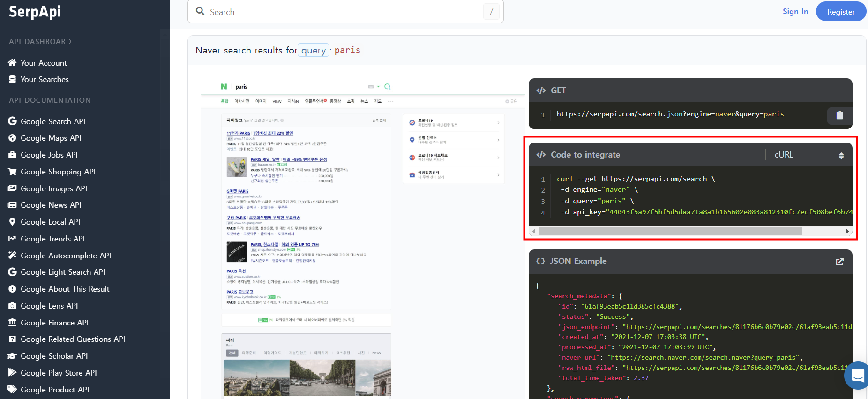
Task: Open the cURL language dropdown
Action: pos(808,155)
